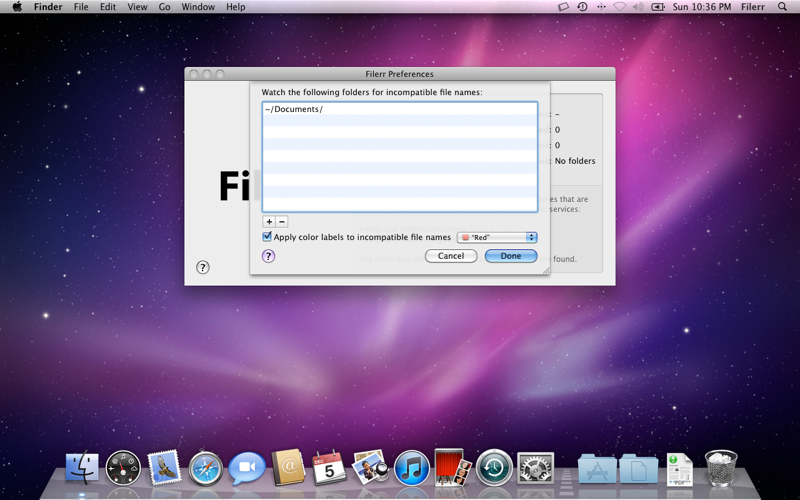Click the sheet resize grip corner
800x500 pixels.
tap(546, 271)
